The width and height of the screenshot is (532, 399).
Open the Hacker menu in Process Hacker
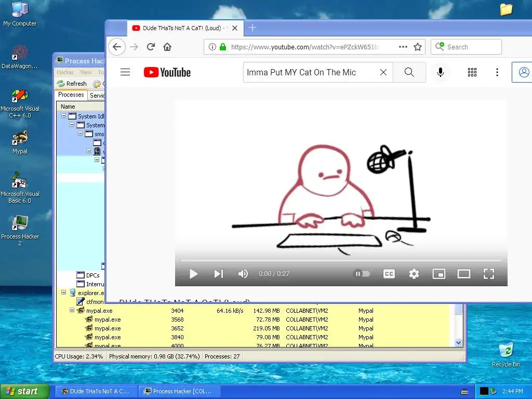point(65,72)
